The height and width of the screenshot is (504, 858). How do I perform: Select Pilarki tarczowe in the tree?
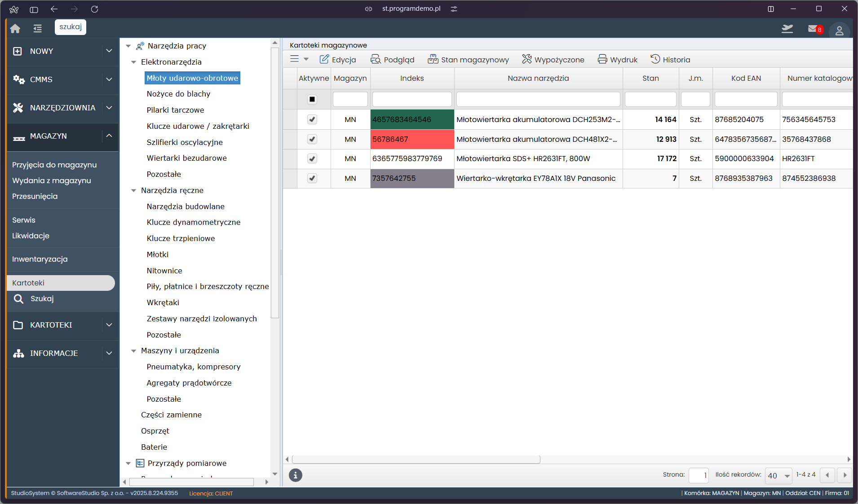tap(175, 110)
